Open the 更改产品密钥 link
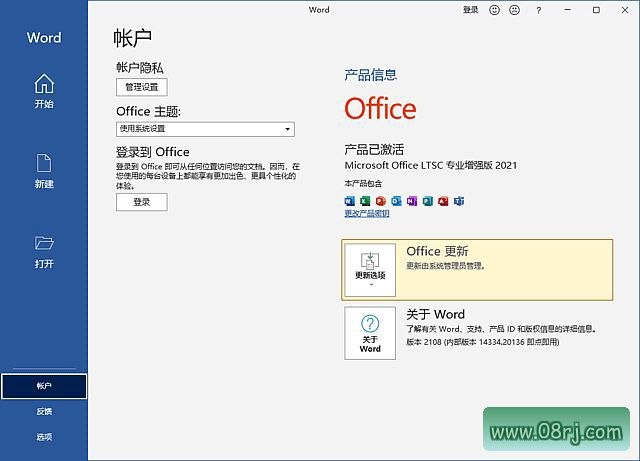The width and height of the screenshot is (640, 461). [x=367, y=214]
